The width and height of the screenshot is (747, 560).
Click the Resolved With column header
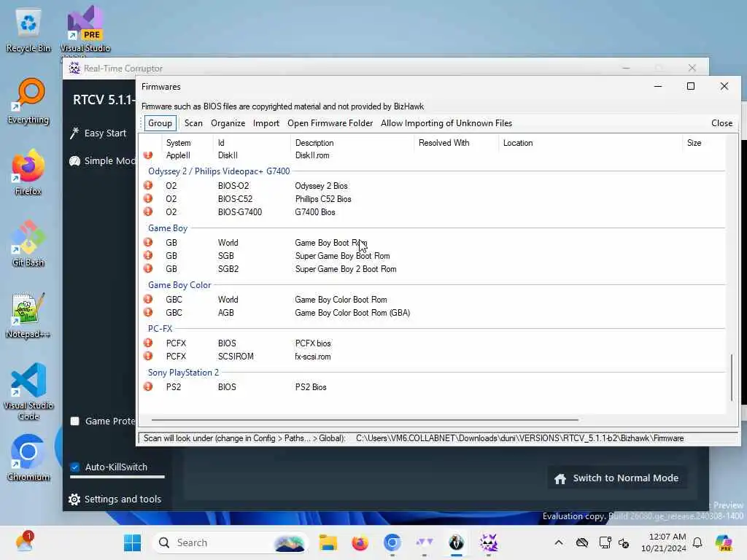tap(444, 143)
